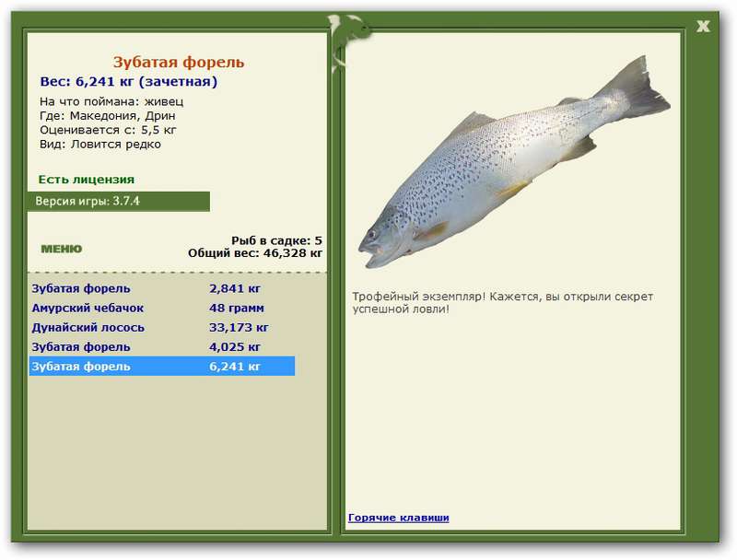Screen dimensions: 737x560
Task: Close the fish keepnet window with X
Action: click(703, 27)
